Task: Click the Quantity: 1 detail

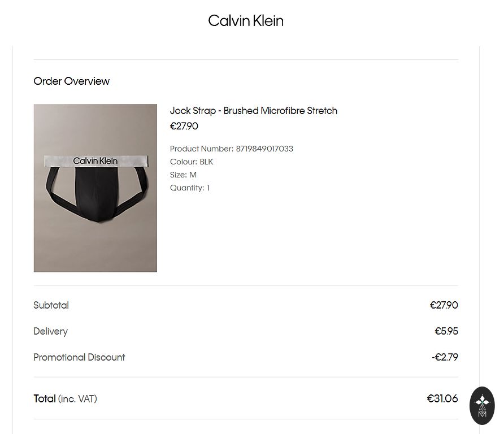Action: pos(189,188)
